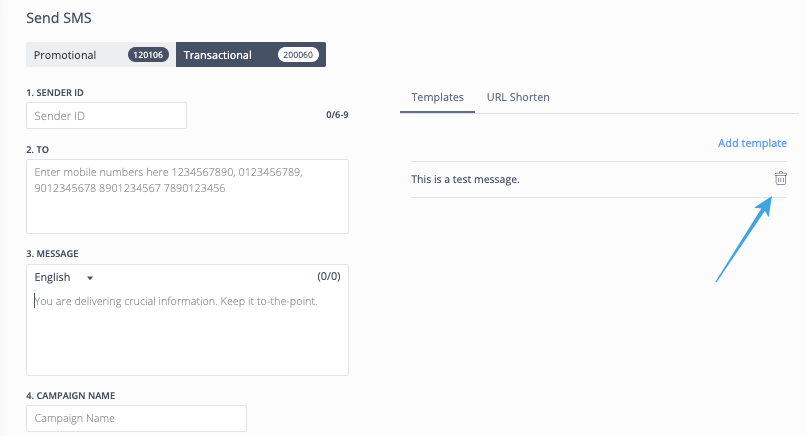Focus the Sender ID input field
Screen dimensions: 807x436
coord(107,115)
